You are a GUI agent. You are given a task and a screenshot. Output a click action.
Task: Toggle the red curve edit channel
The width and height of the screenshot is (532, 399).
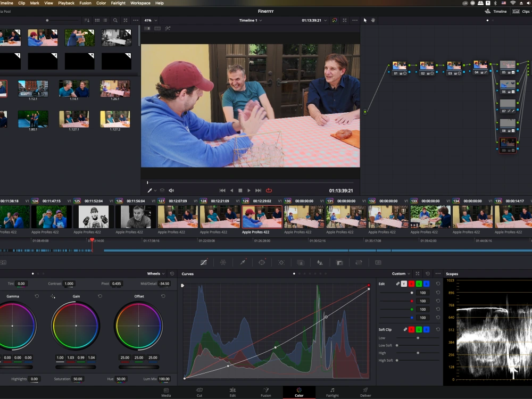(411, 284)
